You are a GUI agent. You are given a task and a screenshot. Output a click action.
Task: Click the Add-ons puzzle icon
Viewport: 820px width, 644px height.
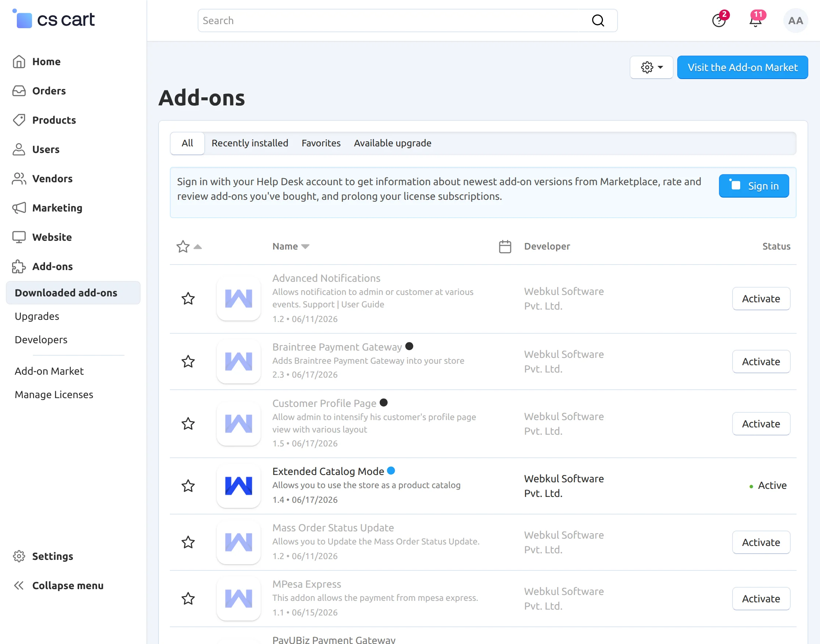point(19,267)
